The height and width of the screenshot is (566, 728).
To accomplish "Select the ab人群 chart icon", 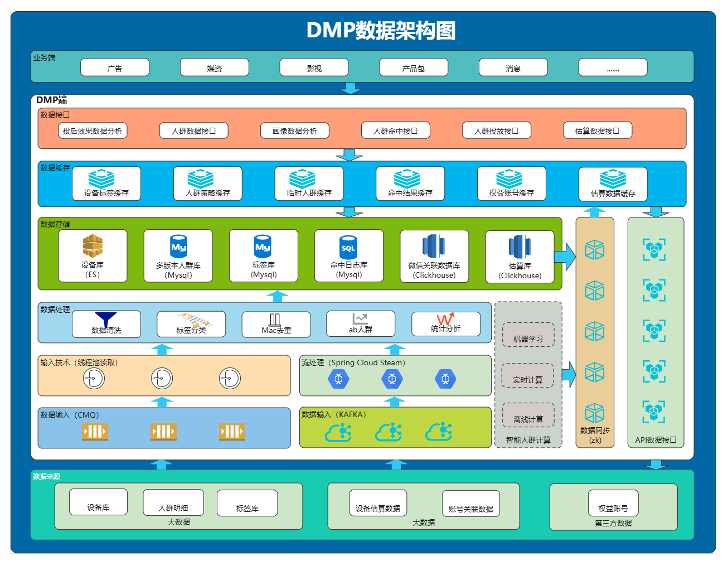I will click(x=360, y=319).
